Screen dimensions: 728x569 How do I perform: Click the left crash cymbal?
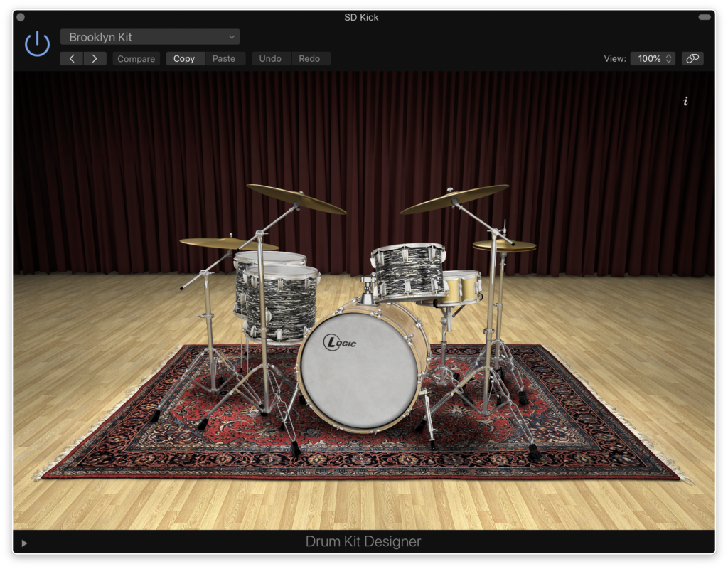click(296, 198)
